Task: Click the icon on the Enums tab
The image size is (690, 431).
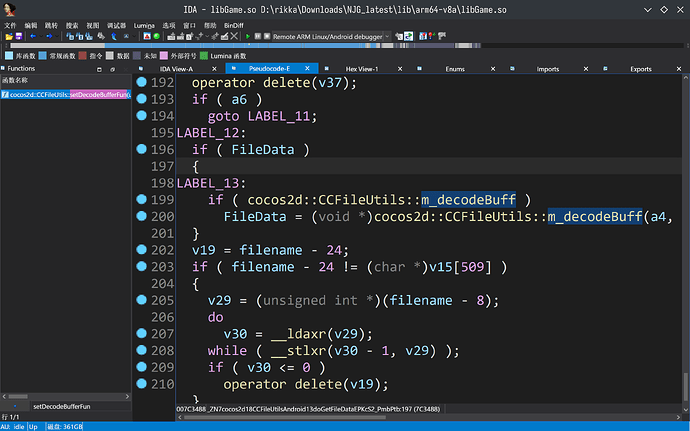Action: [419, 68]
